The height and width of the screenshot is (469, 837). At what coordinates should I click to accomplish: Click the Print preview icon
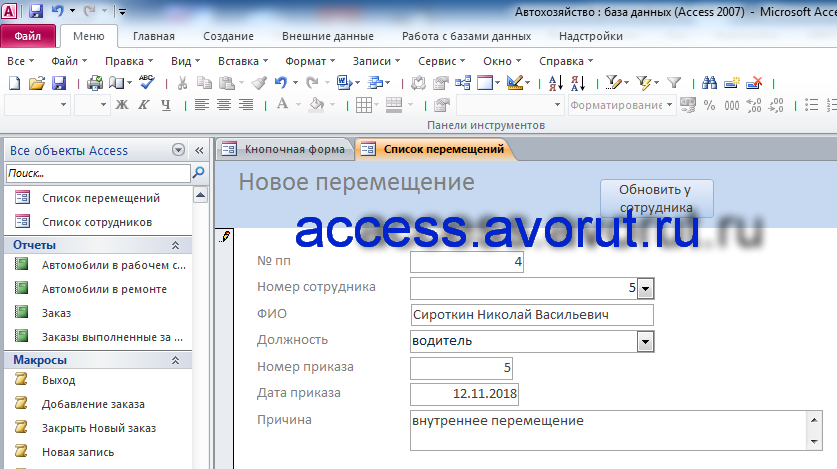tap(117, 83)
